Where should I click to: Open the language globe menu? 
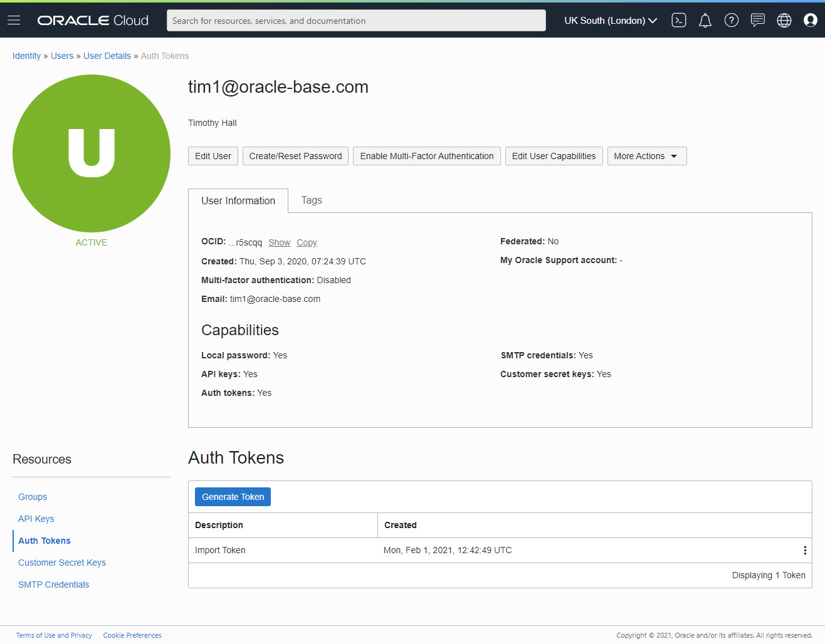point(784,21)
